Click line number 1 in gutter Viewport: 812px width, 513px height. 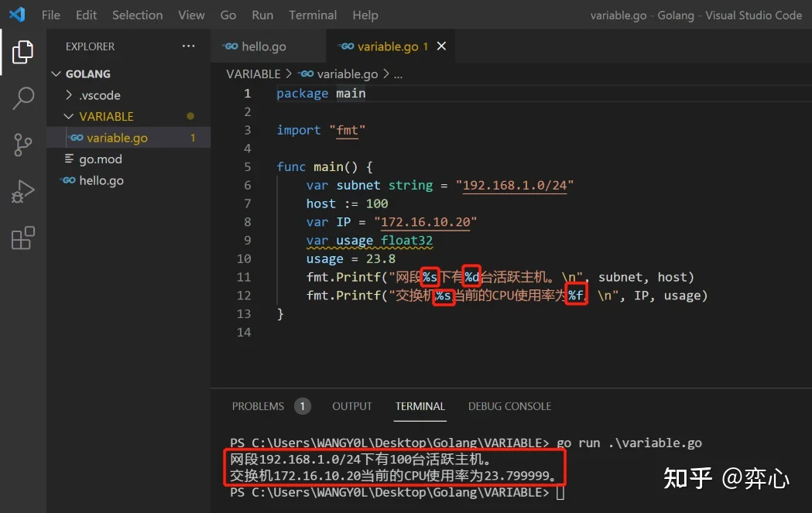click(247, 93)
